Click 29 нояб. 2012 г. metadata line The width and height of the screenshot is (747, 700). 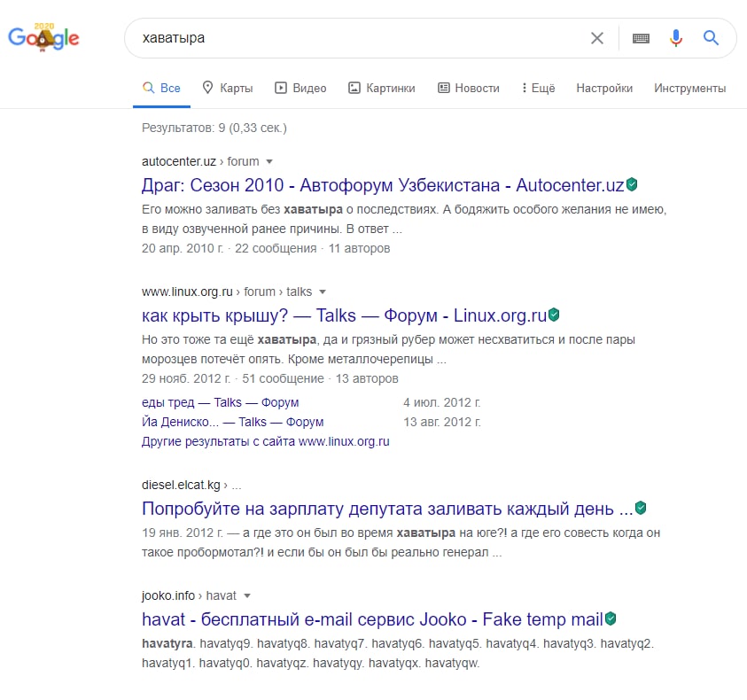pyautogui.click(x=270, y=379)
